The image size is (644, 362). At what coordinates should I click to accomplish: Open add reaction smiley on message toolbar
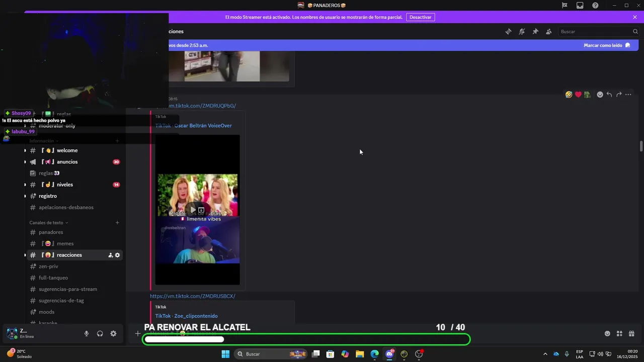pos(600,95)
